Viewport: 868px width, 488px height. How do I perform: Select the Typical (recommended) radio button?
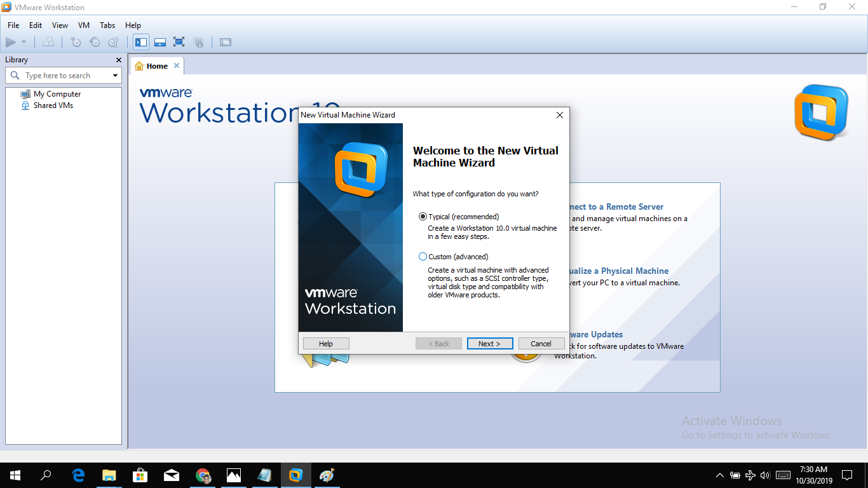423,217
